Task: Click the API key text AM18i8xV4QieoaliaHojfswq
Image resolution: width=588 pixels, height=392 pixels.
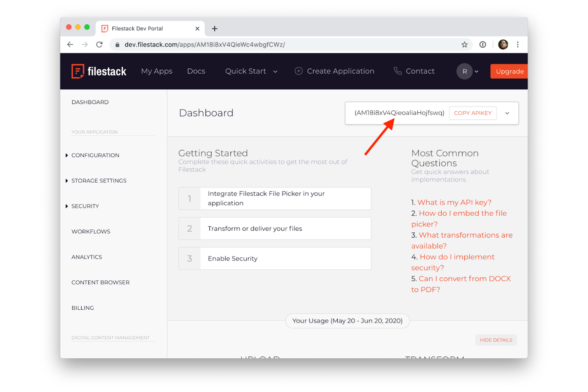Action: [399, 113]
